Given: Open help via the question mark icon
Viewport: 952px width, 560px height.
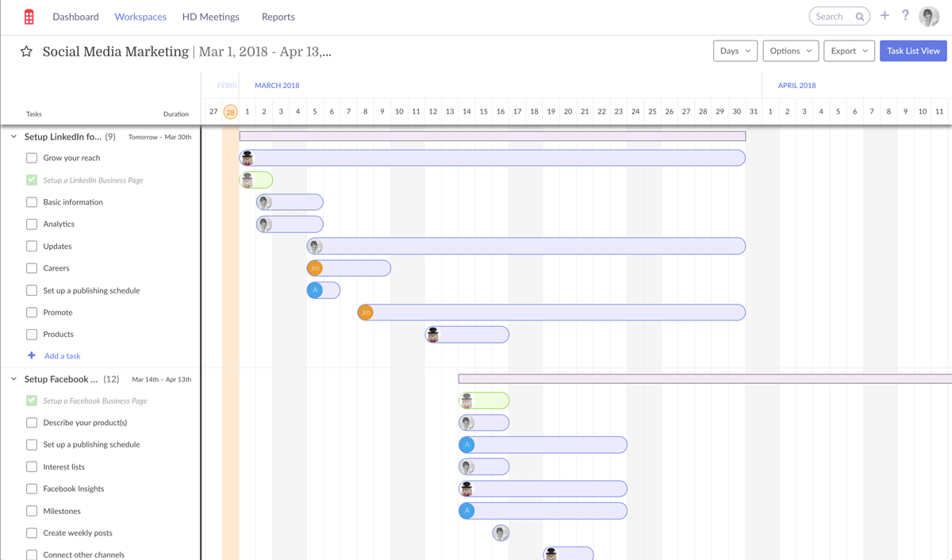Looking at the screenshot, I should [905, 16].
